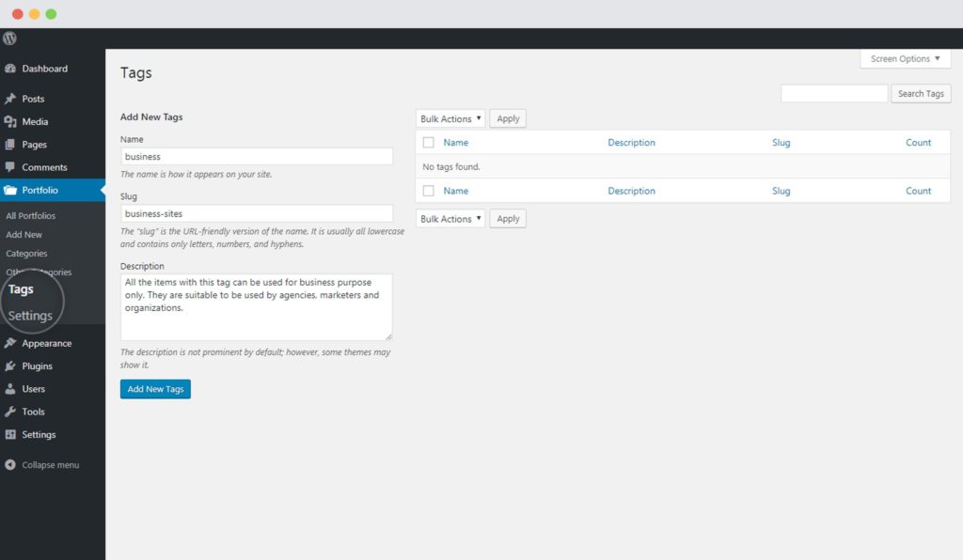Click the main Settings sliders icon

[9, 434]
